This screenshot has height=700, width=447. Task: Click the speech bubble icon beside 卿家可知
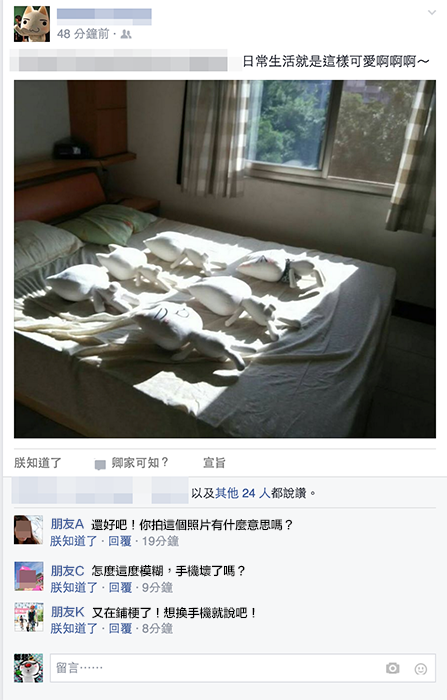[100, 464]
